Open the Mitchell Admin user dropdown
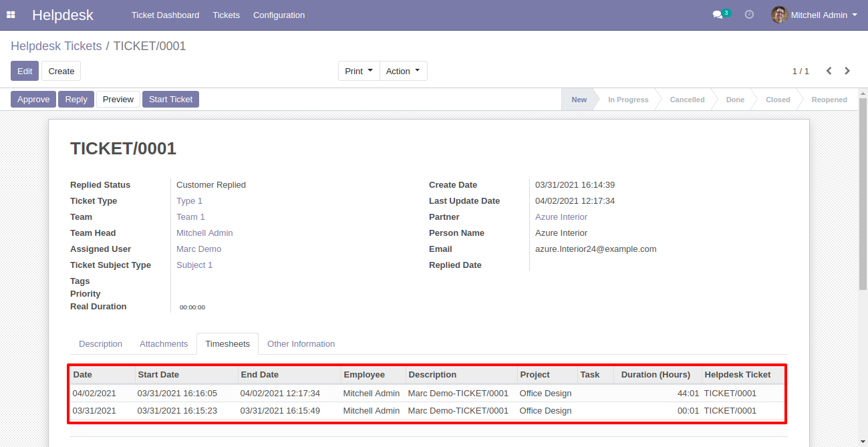This screenshot has width=868, height=447. click(815, 15)
